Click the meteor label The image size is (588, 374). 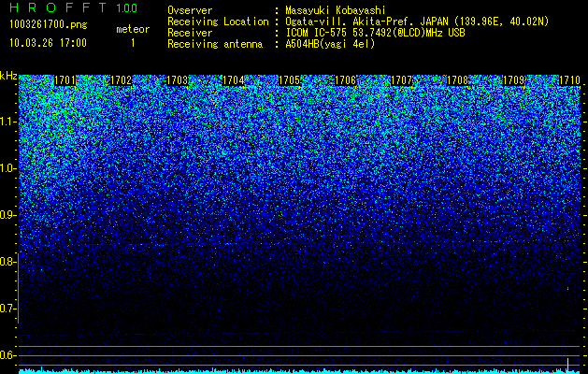coord(133,29)
